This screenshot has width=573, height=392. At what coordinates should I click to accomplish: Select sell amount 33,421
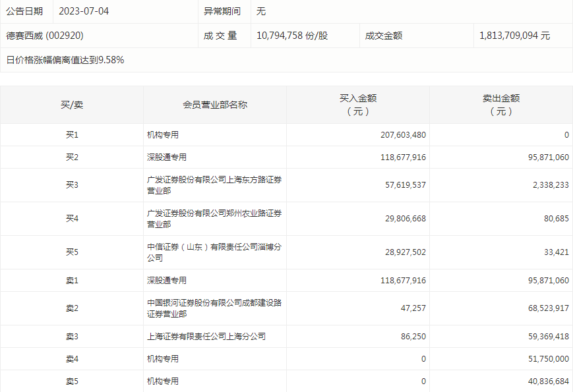click(x=557, y=252)
